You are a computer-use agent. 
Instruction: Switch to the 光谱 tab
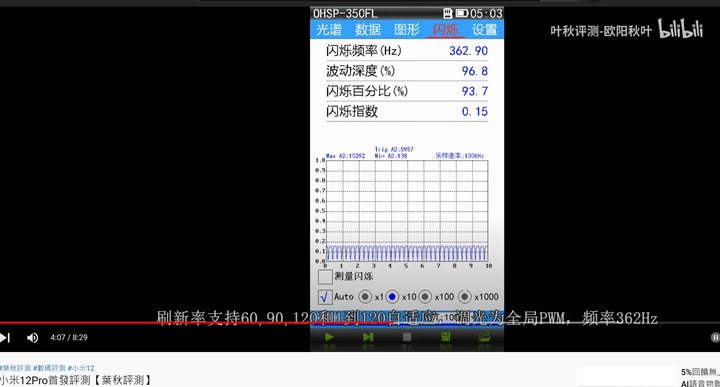click(329, 30)
